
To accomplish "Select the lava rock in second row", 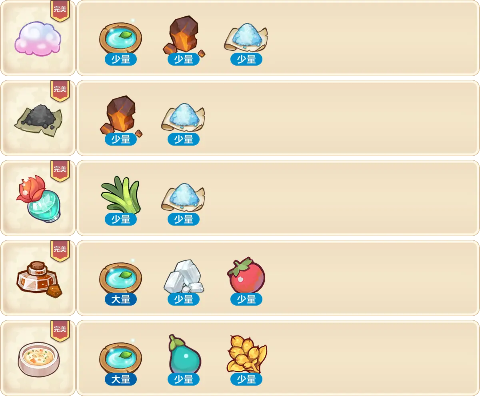I will (121, 116).
